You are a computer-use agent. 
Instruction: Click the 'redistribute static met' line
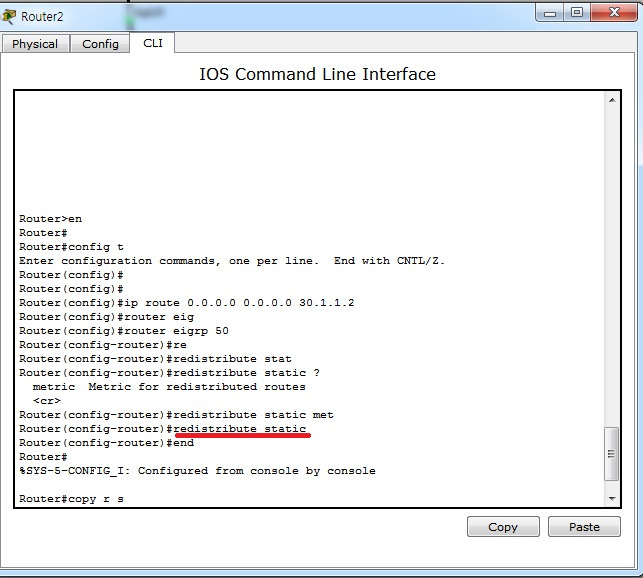point(176,415)
